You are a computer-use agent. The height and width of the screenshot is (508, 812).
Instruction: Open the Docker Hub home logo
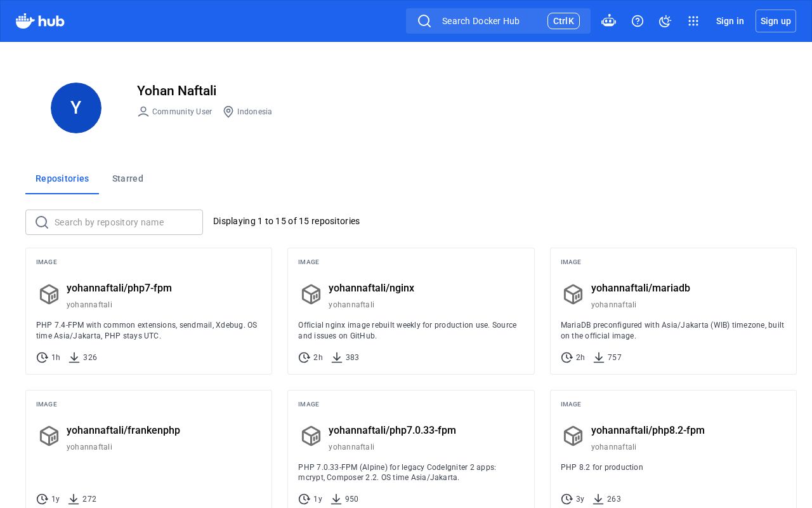pyautogui.click(x=40, y=21)
